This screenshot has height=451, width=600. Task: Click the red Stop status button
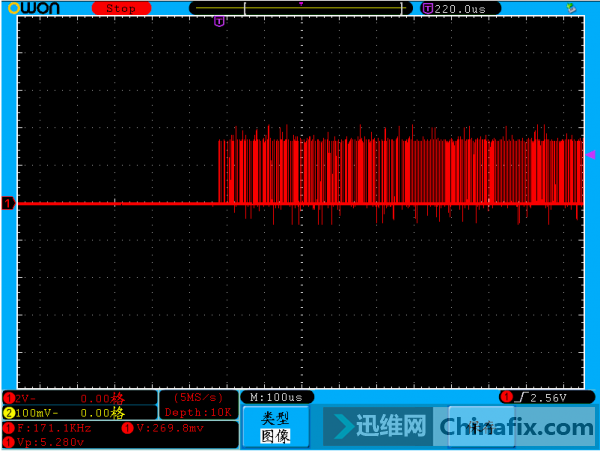pos(121,8)
